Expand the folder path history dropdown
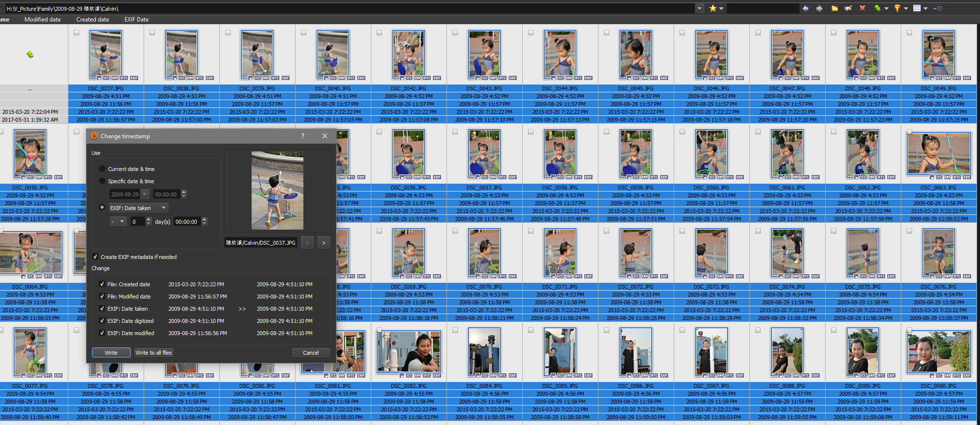This screenshot has height=425, width=980. [x=700, y=8]
